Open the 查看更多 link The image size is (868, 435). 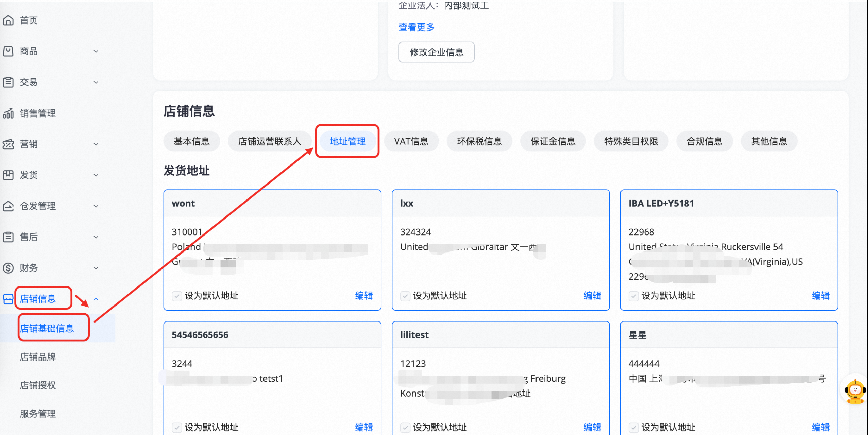pos(416,27)
